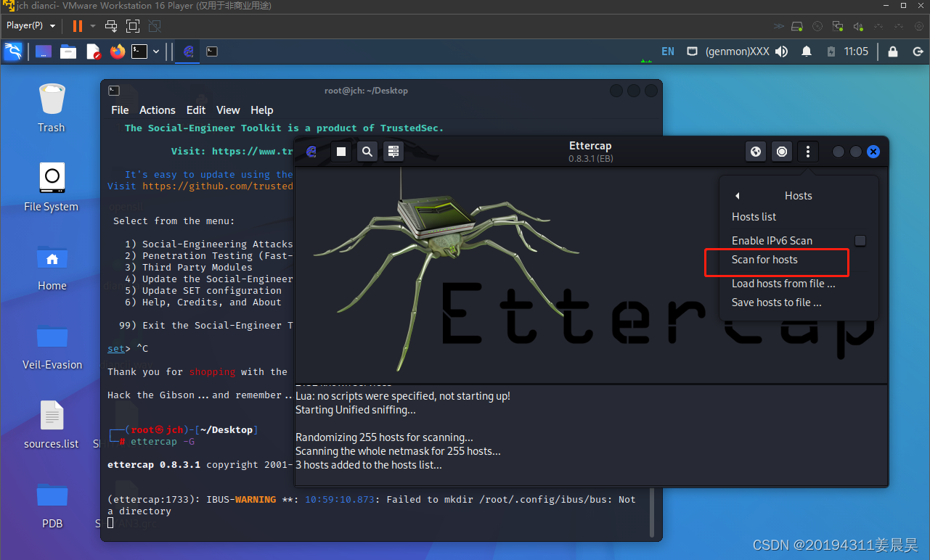Open the notifications bell
This screenshot has height=560, width=930.
point(807,52)
